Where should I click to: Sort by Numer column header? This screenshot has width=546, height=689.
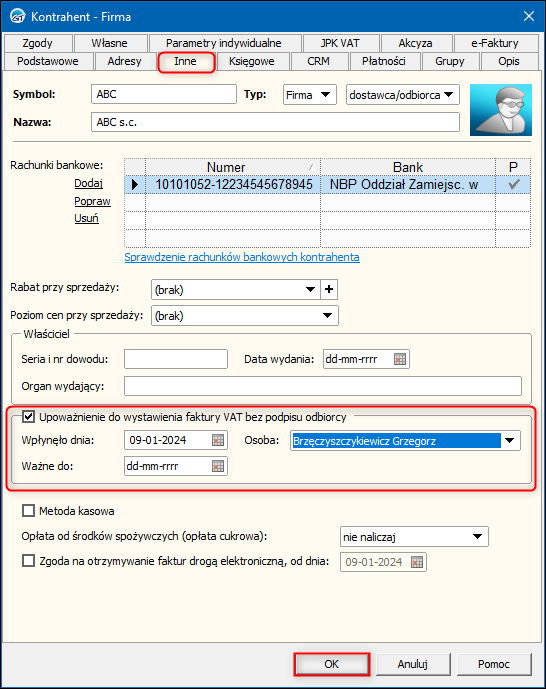(x=233, y=167)
